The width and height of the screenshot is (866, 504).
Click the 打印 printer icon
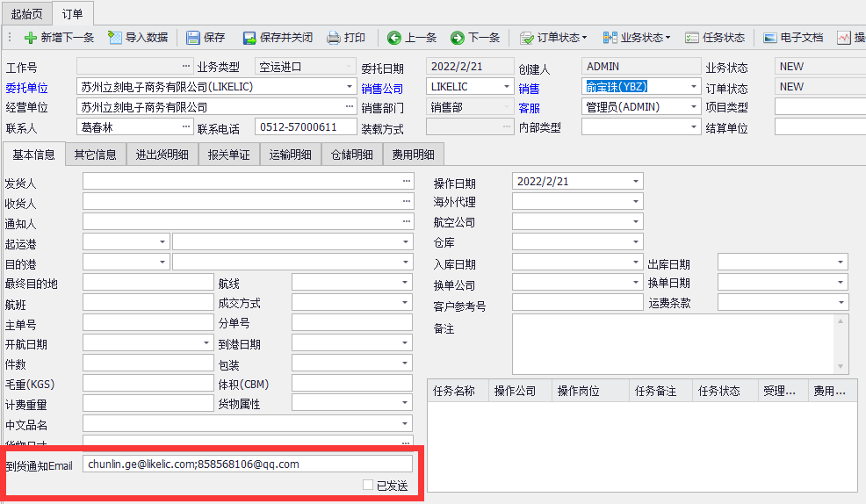[x=334, y=38]
